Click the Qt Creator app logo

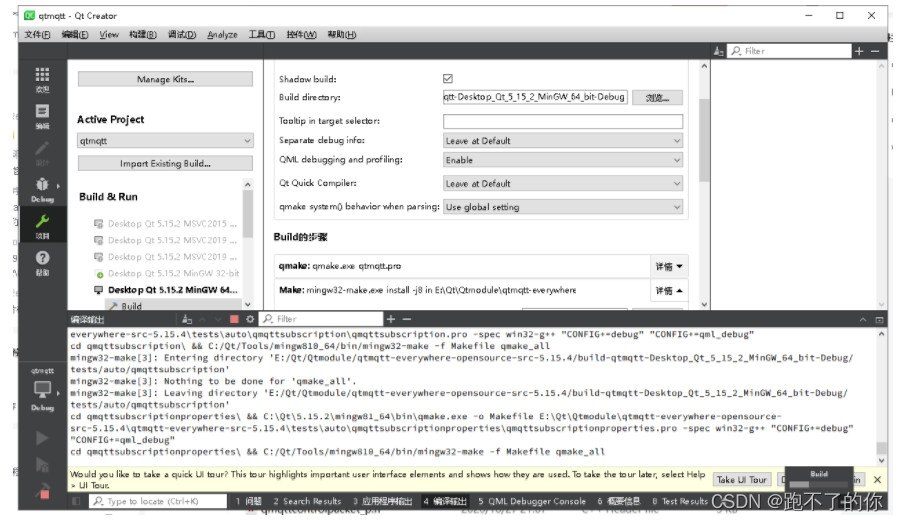[x=29, y=15]
